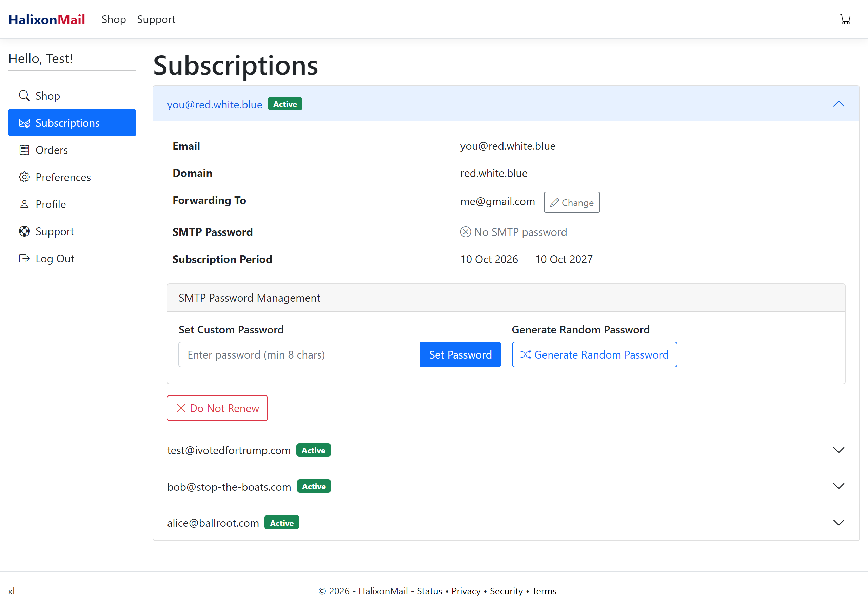Go to Orders in sidebar menu

tap(72, 150)
